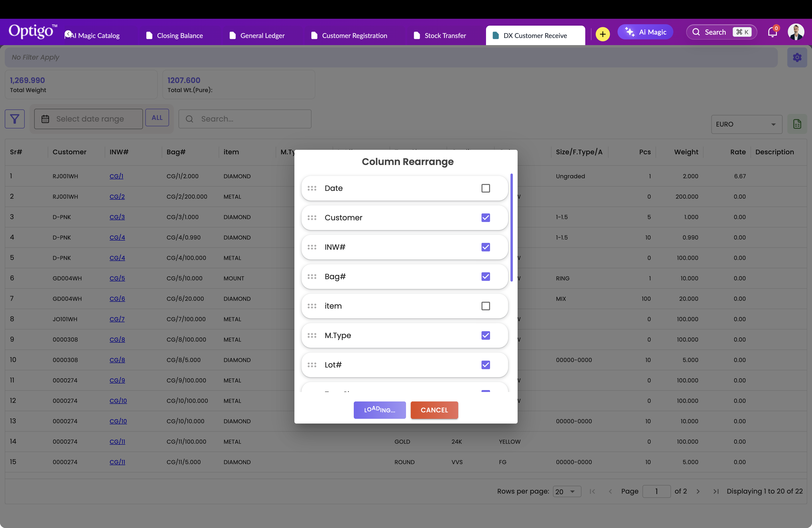Image resolution: width=812 pixels, height=528 pixels.
Task: Expand the rows per page dropdown
Action: [x=567, y=491]
